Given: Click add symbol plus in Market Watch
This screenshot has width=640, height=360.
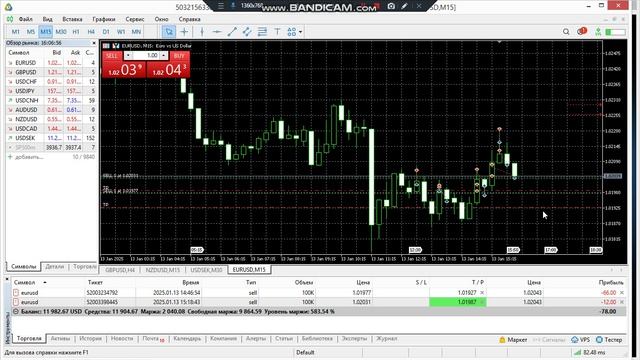Looking at the screenshot, I should (10, 157).
